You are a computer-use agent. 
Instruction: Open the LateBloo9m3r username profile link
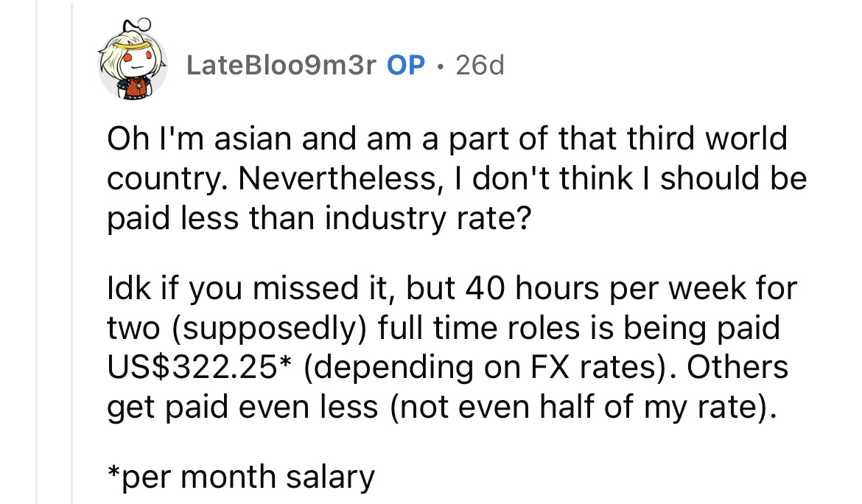pos(281,66)
